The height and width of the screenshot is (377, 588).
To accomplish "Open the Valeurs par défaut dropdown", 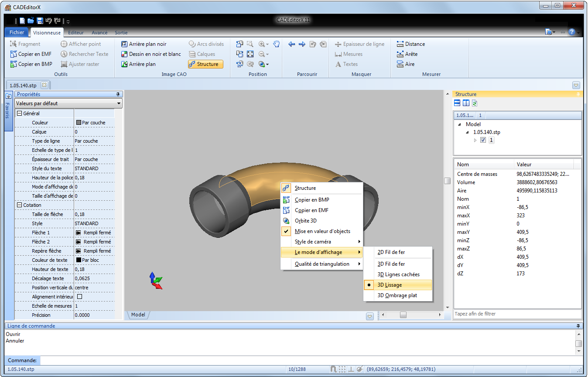I will pyautogui.click(x=68, y=103).
